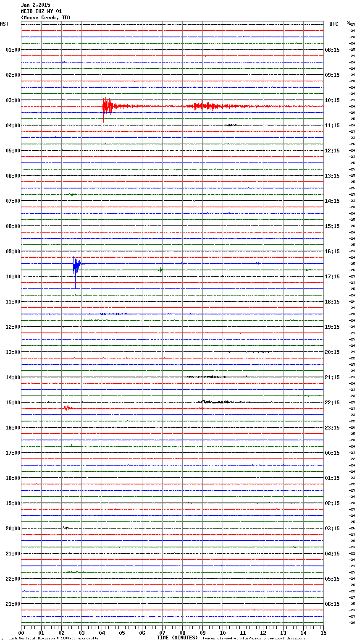Click the 'MCID EHZ WY 01' channel label
This screenshot has width=357, height=644.
pos(41,11)
